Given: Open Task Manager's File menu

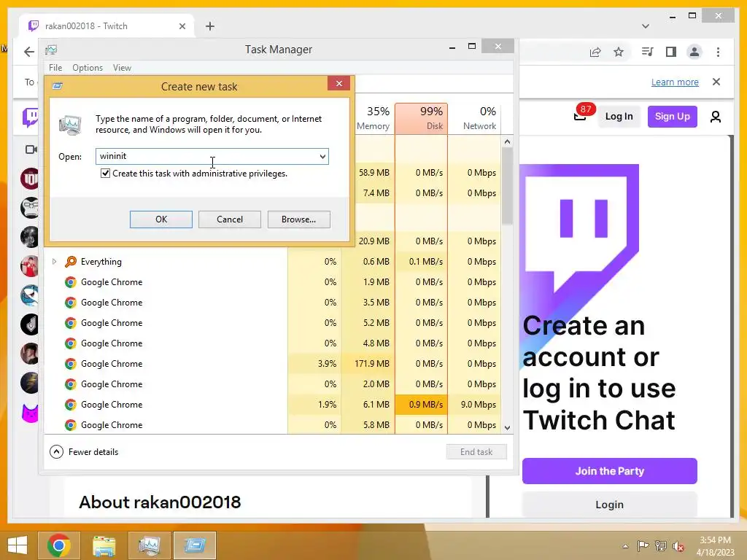Looking at the screenshot, I should point(55,68).
